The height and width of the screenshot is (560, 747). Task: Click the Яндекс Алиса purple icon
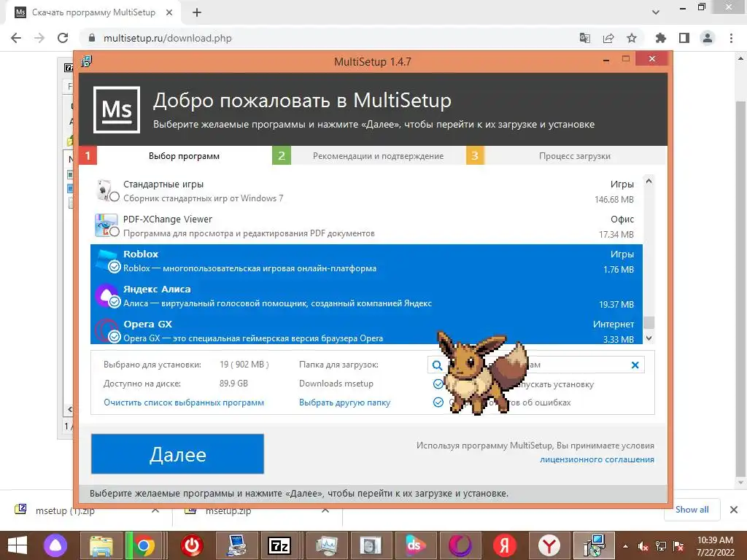click(x=106, y=295)
